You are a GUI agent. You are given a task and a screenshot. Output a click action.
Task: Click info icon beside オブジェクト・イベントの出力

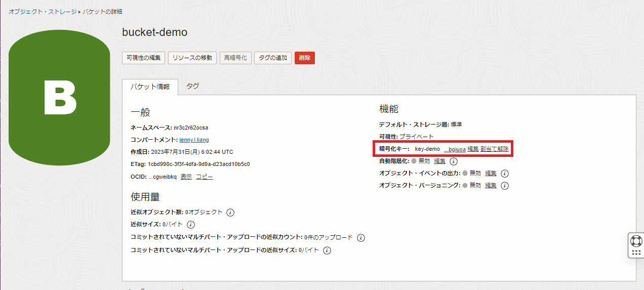[x=504, y=174]
